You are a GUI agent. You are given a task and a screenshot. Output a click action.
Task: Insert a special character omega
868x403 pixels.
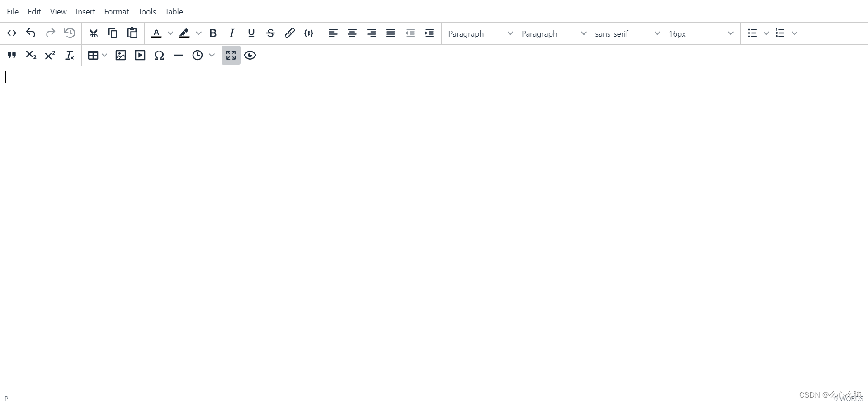coord(159,55)
